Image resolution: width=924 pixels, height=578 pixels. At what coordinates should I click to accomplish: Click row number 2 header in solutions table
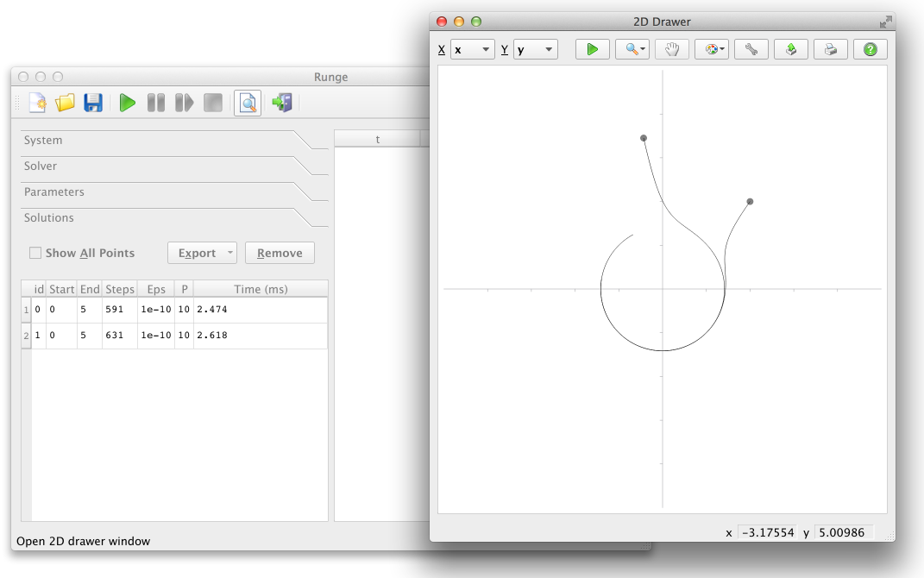click(26, 336)
